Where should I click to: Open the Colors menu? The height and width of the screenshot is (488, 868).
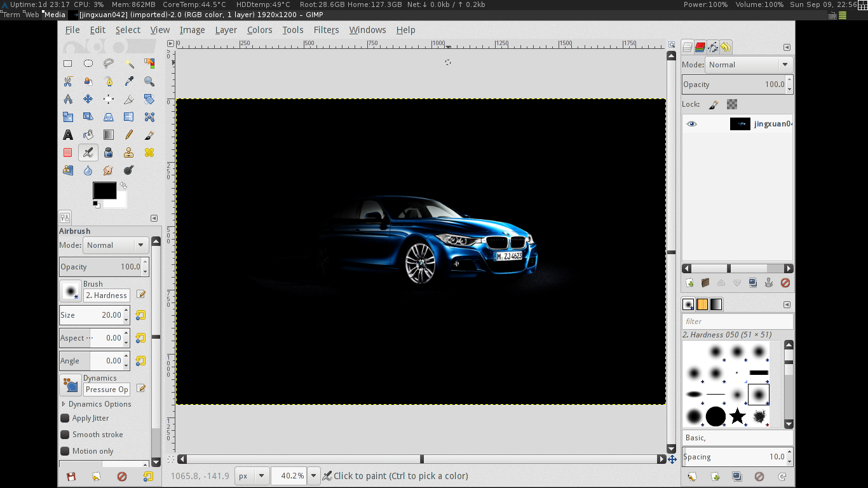[259, 30]
